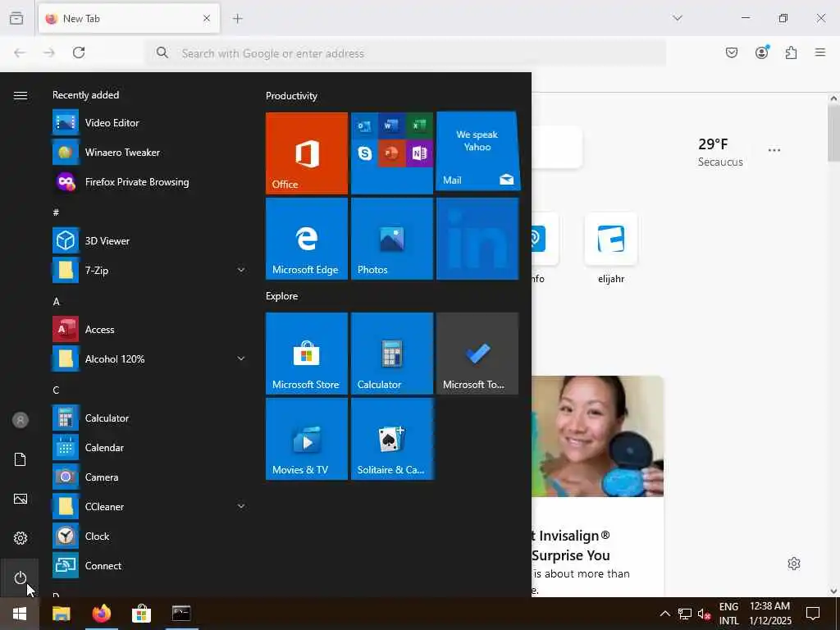
Task: Click the New Tab tab in Firefox
Action: pos(129,18)
